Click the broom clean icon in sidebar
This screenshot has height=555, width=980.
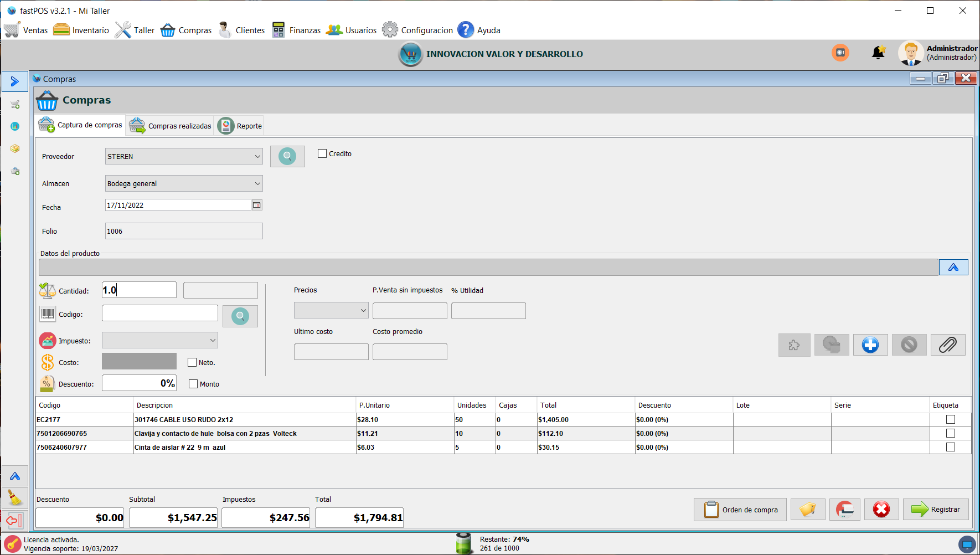click(15, 499)
